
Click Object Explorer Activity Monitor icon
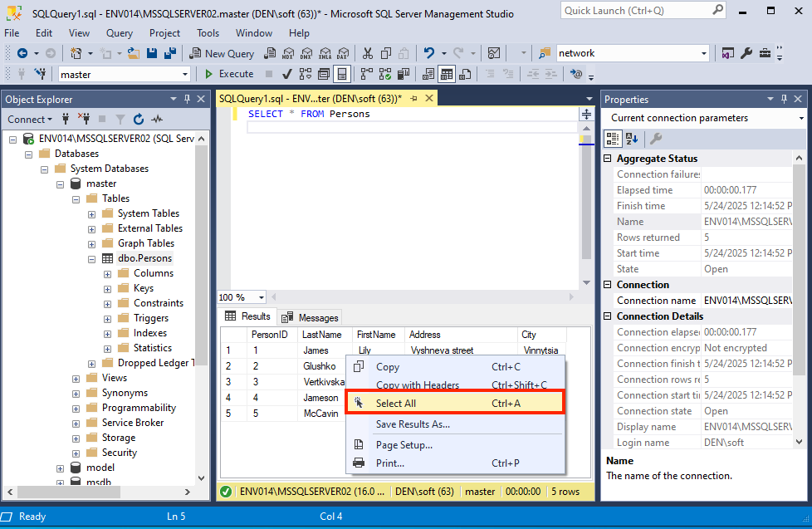(157, 119)
